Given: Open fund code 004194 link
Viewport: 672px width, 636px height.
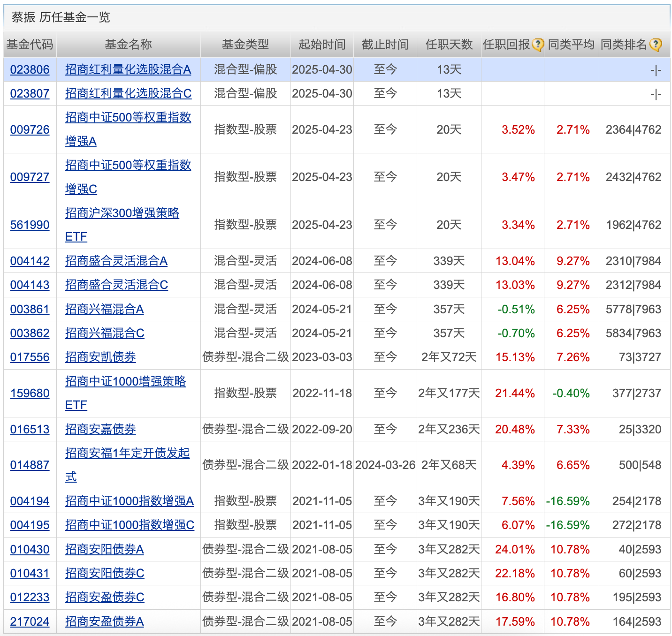Looking at the screenshot, I should click(x=30, y=501).
